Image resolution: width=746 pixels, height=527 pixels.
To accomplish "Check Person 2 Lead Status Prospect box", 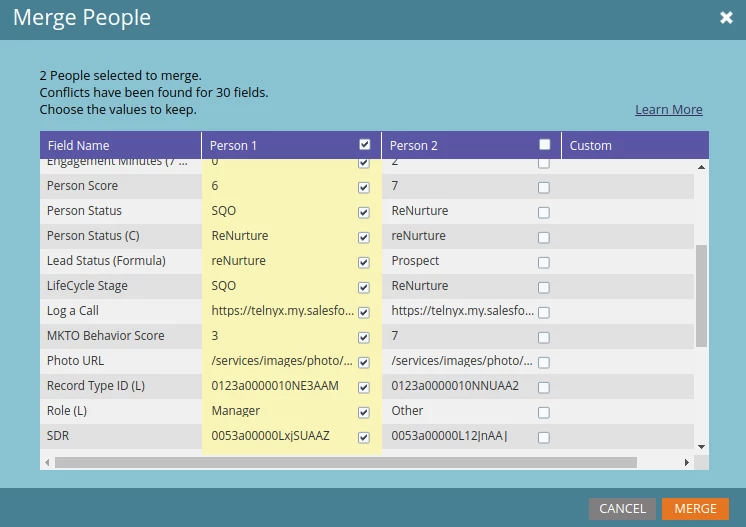I will click(544, 263).
